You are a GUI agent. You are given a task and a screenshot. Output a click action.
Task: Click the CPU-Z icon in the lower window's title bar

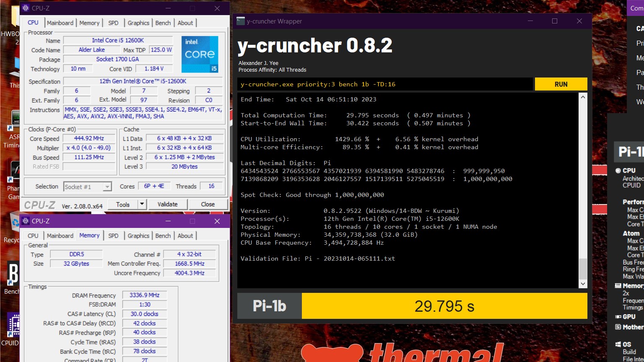tap(26, 221)
